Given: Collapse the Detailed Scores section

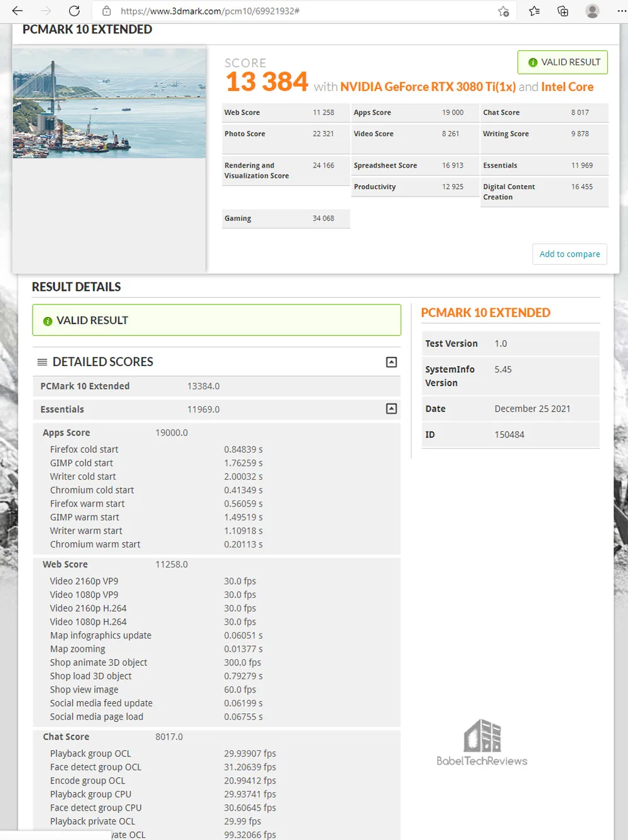Looking at the screenshot, I should [391, 362].
